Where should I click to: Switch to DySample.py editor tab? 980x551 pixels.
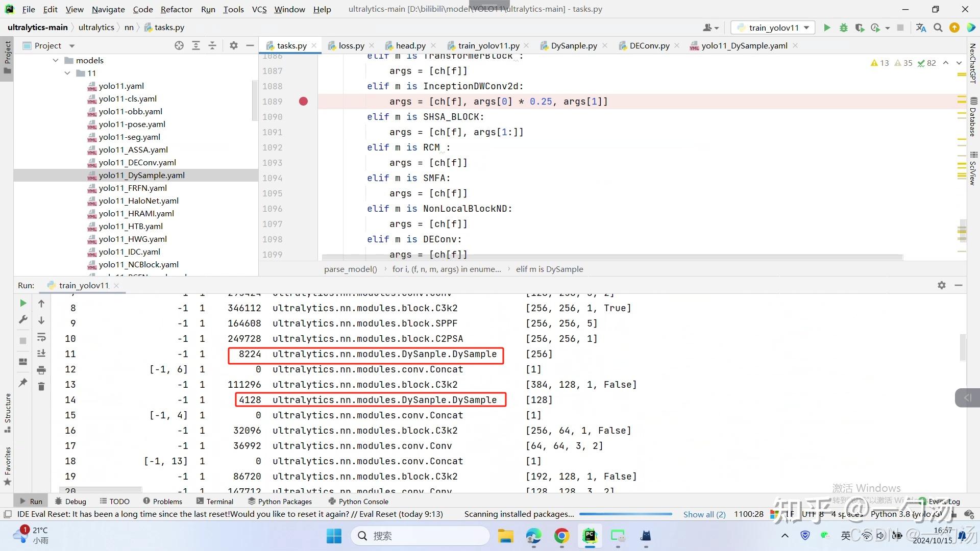573,45
